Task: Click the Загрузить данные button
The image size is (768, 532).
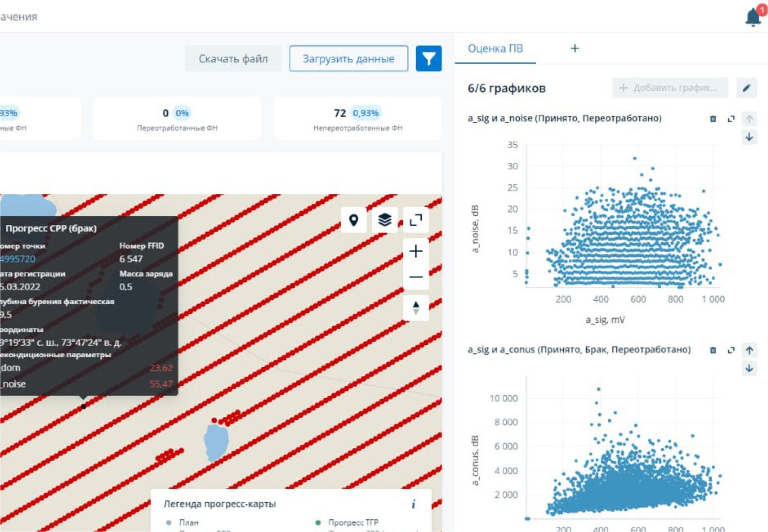Action: click(348, 59)
